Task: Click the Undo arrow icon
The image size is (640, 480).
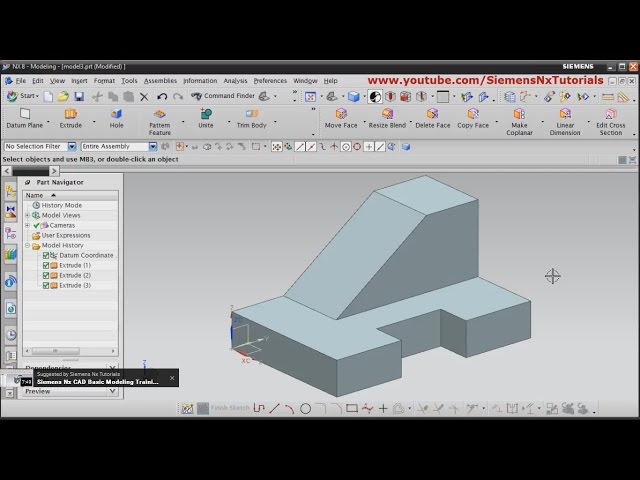Action: (x=162, y=96)
